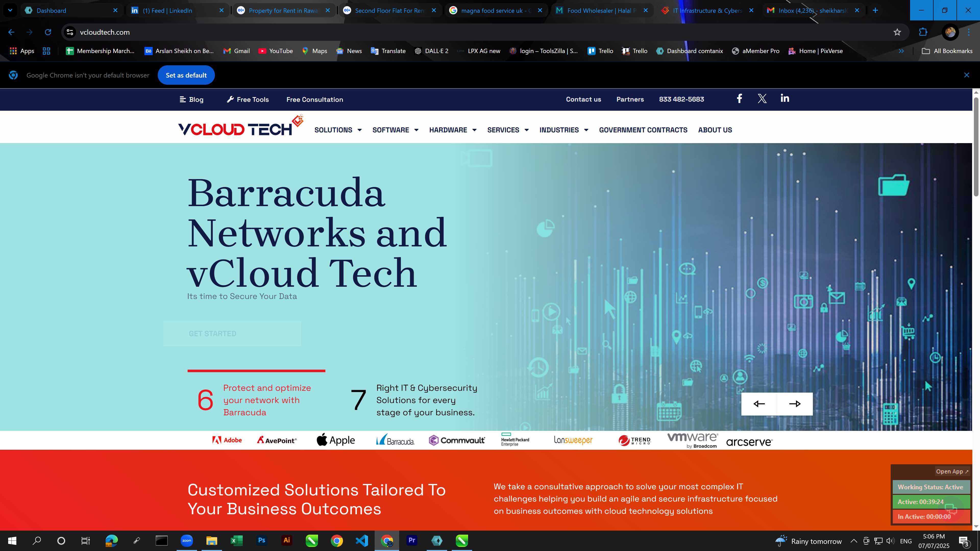The height and width of the screenshot is (551, 980).
Task: Go back to previous page
Action: [x=11, y=32]
